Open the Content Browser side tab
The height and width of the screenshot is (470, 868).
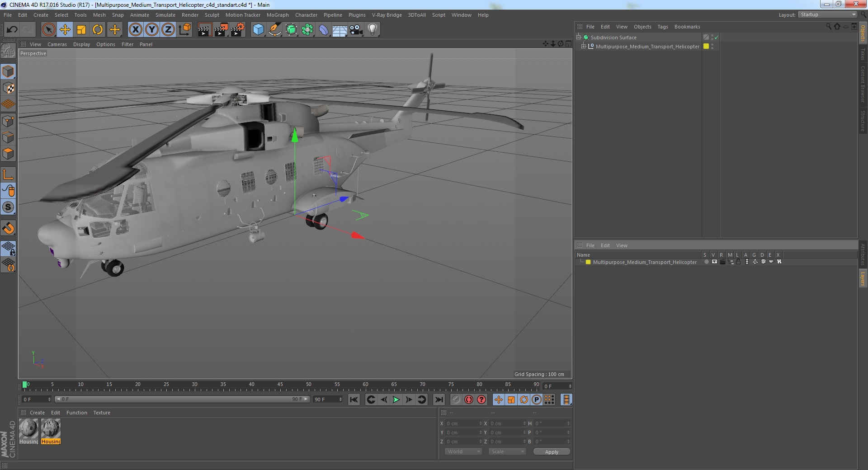[863, 84]
